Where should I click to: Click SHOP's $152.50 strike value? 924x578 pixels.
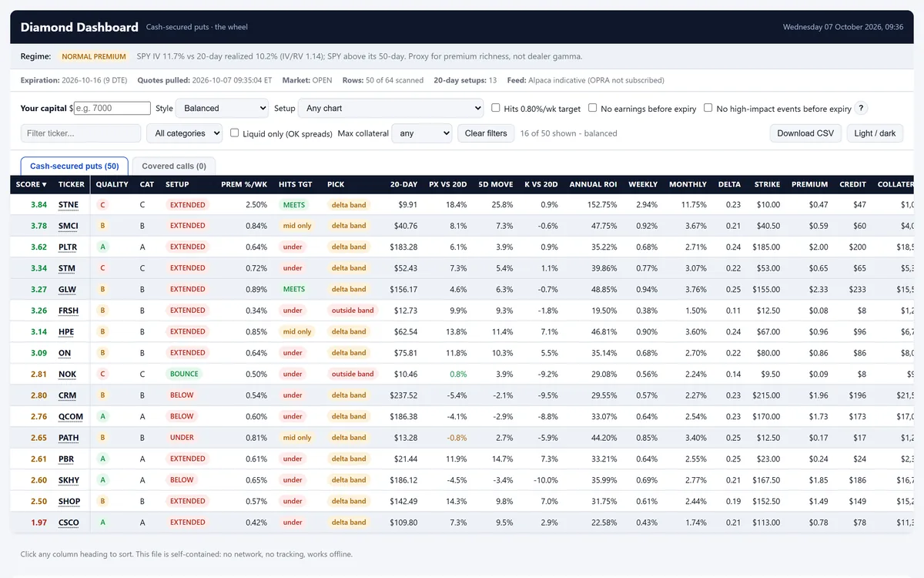tap(766, 501)
